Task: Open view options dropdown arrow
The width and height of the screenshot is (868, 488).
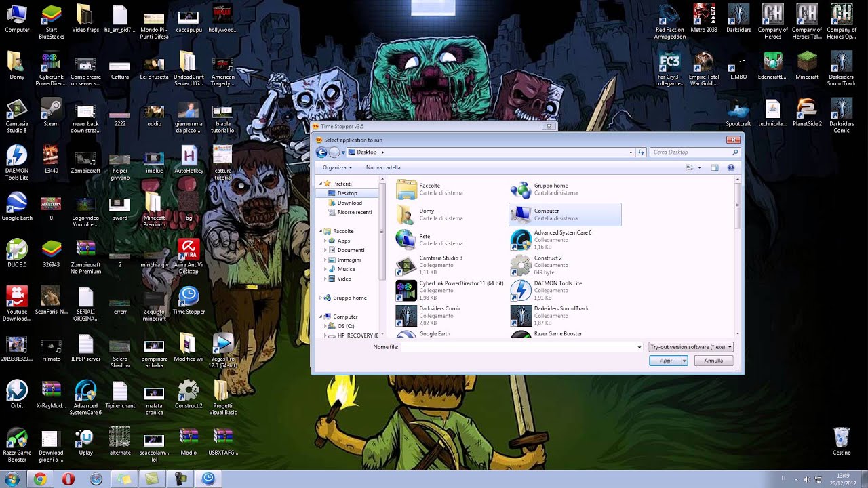Action: (699, 167)
